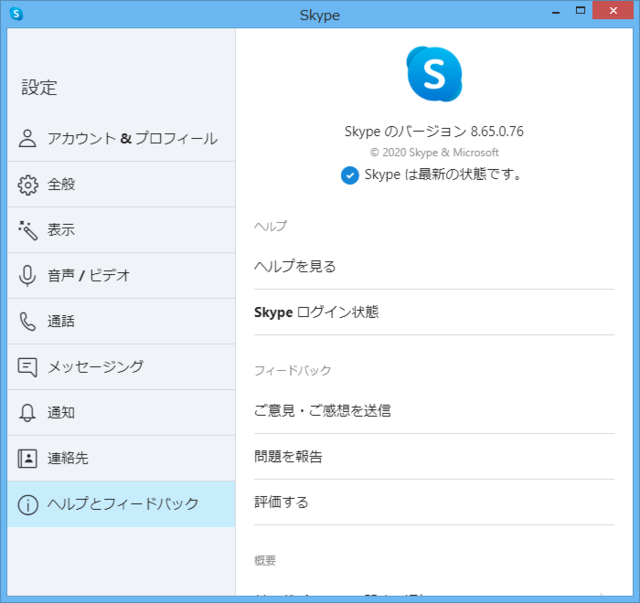The image size is (640, 603).
Task: Select the 連絡先 settings section
Action: click(121, 458)
